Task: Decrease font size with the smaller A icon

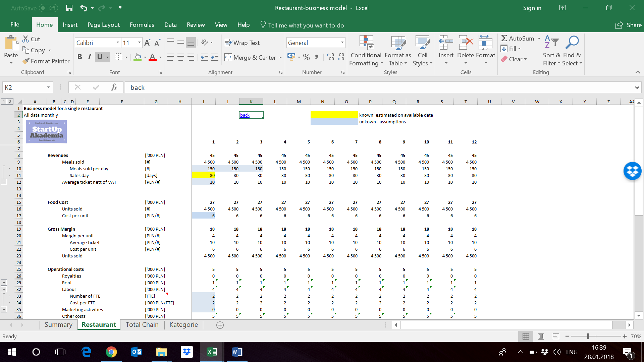Action: (157, 43)
